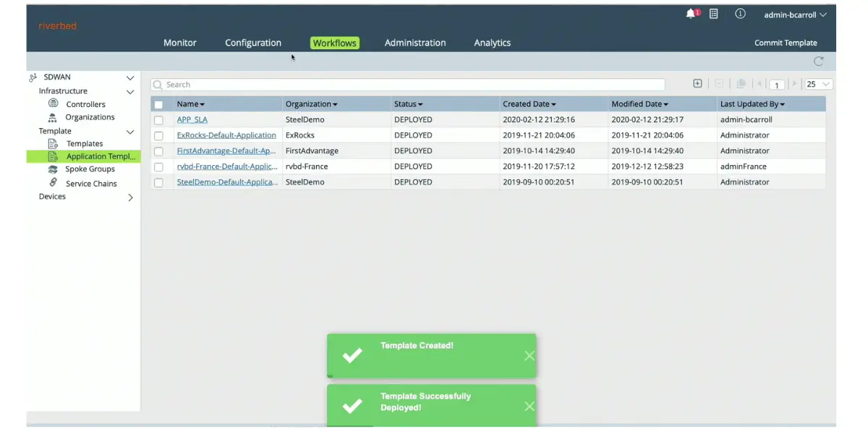The image size is (868, 434).
Task: Select Controllers in the sidebar
Action: pyautogui.click(x=86, y=104)
